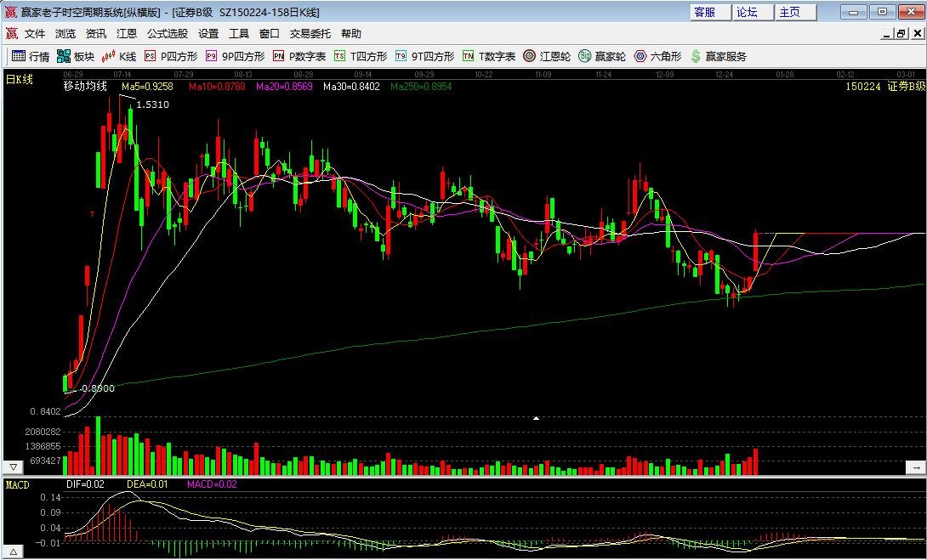Click the 12-24 date axis label
Screen dimensions: 927x560
[724, 75]
